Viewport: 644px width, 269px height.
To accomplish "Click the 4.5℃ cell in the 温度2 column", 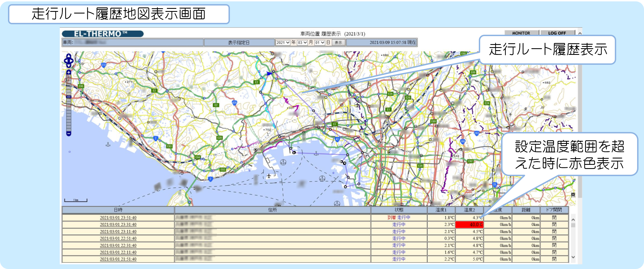I will click(469, 232).
